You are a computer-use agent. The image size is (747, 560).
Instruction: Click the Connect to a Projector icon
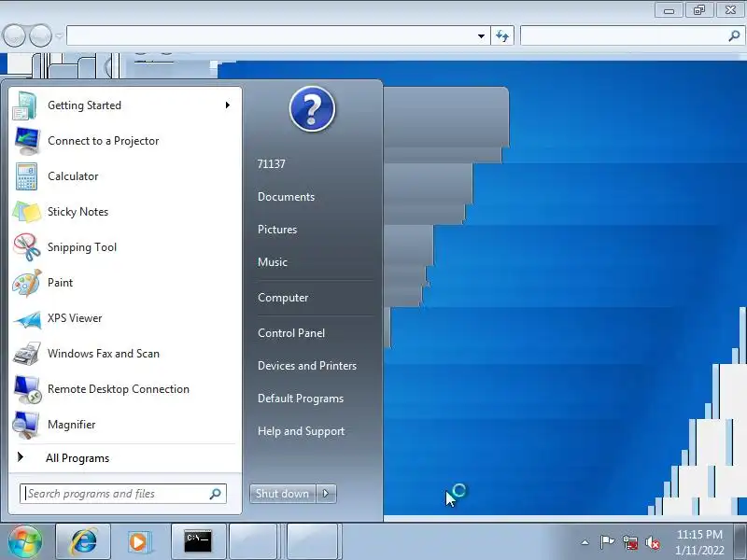pos(27,141)
